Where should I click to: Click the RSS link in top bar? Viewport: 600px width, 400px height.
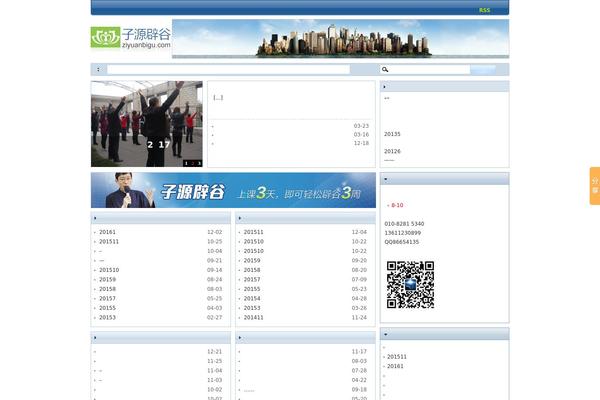[484, 10]
